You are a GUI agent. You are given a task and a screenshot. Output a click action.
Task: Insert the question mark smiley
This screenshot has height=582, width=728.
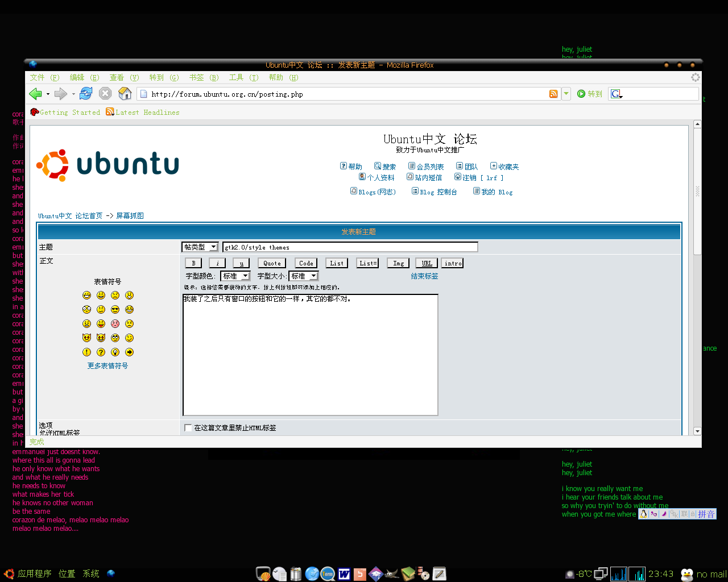click(101, 352)
